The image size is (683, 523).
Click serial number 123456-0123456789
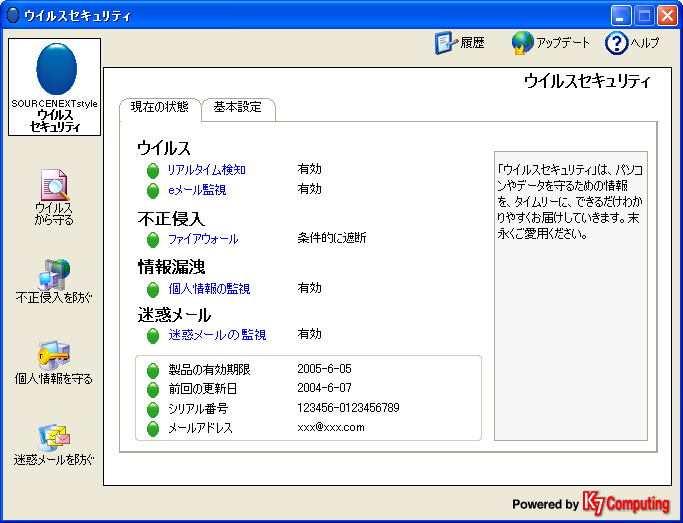tap(348, 408)
